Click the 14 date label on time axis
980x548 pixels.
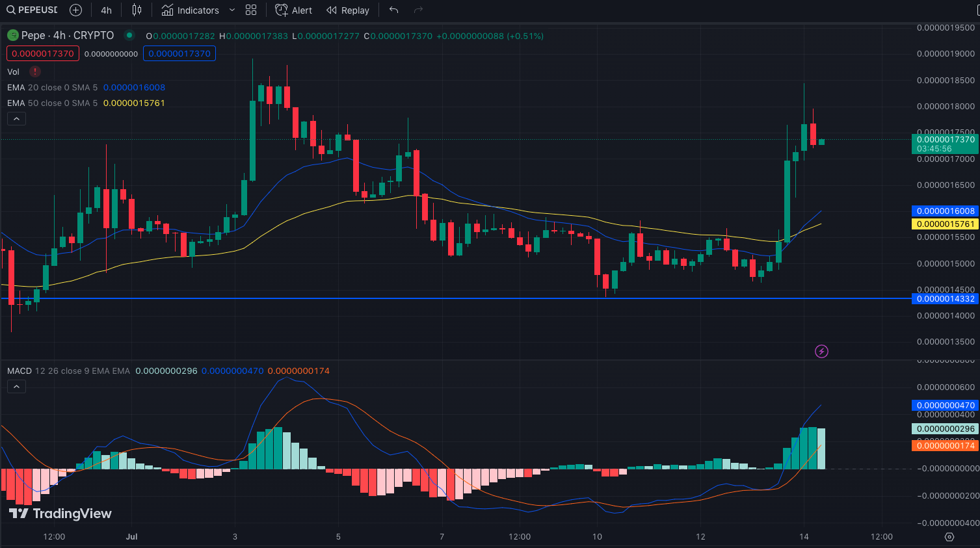[x=804, y=536]
